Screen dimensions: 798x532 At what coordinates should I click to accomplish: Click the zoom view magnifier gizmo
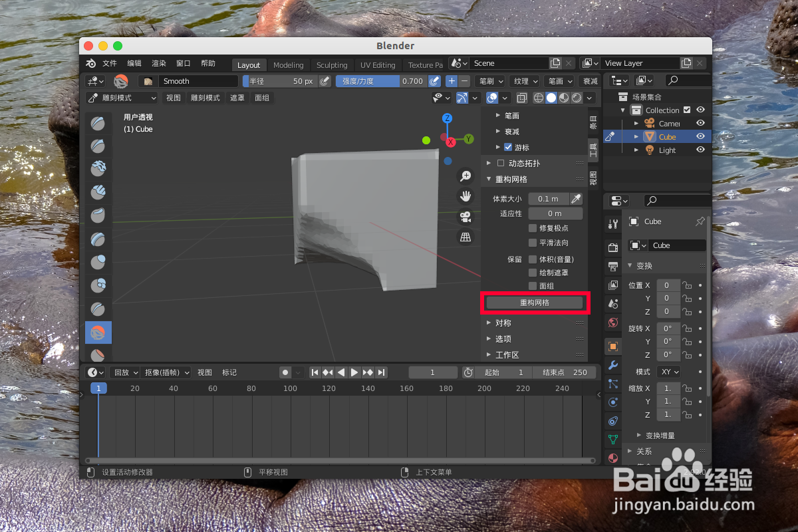point(466,176)
